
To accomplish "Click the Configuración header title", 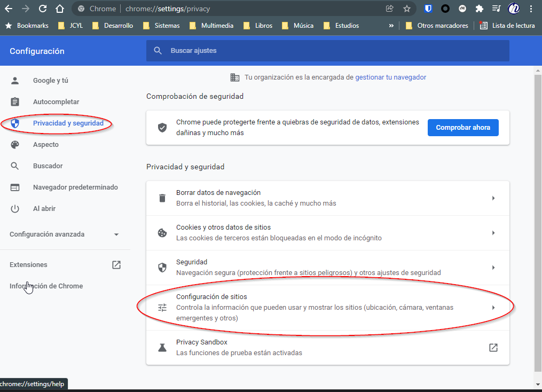I will [x=37, y=51].
